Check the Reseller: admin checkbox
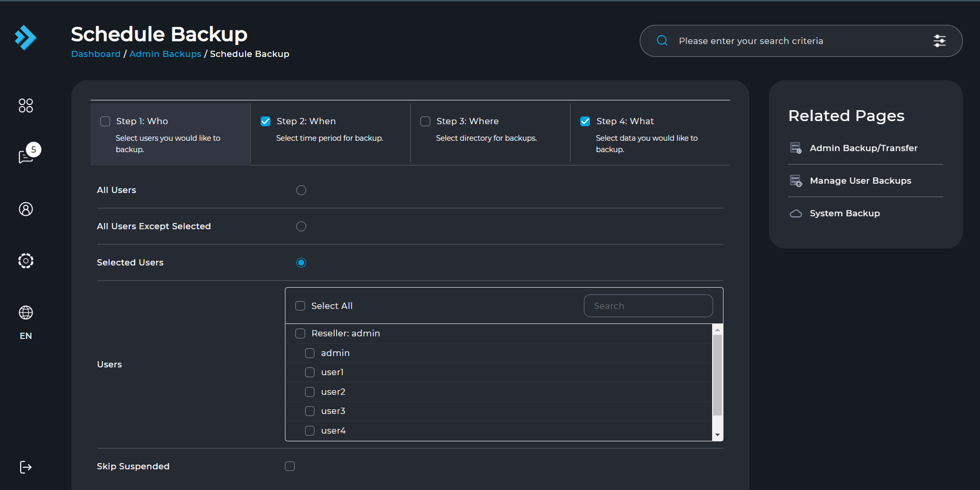The height and width of the screenshot is (490, 980). coord(300,333)
